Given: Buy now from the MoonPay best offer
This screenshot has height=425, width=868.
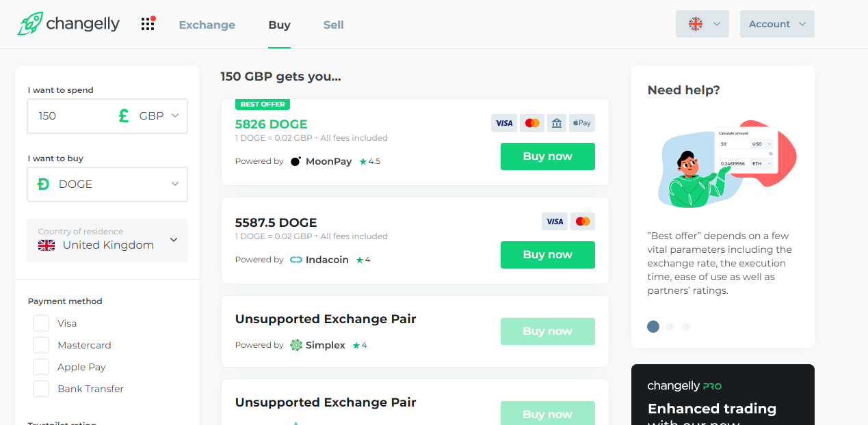Looking at the screenshot, I should point(548,156).
